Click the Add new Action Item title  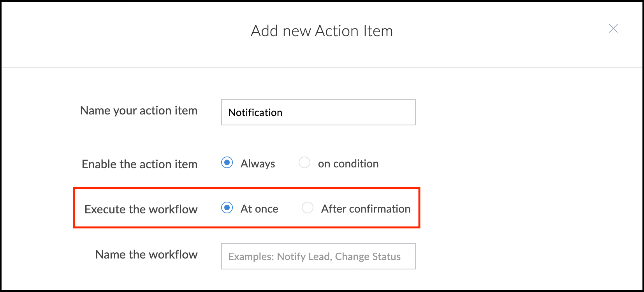[x=322, y=31]
